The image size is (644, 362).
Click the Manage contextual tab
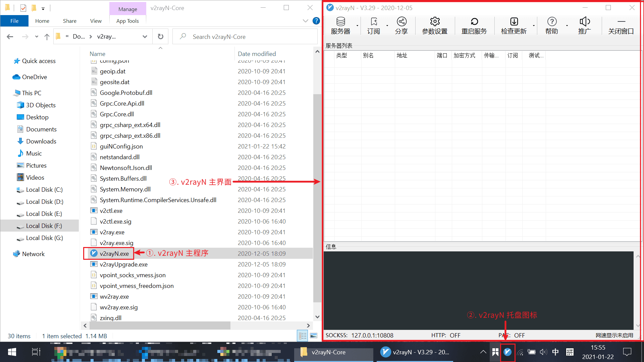[128, 9]
